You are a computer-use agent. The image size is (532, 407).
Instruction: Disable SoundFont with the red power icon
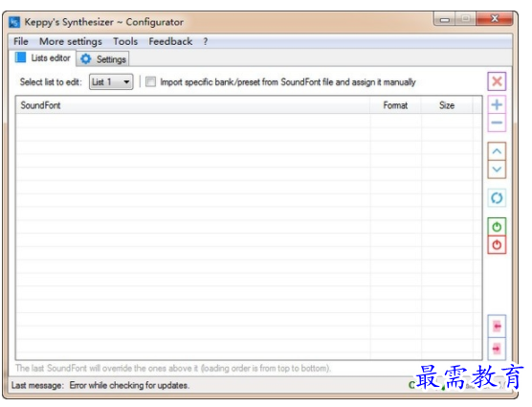point(497,245)
